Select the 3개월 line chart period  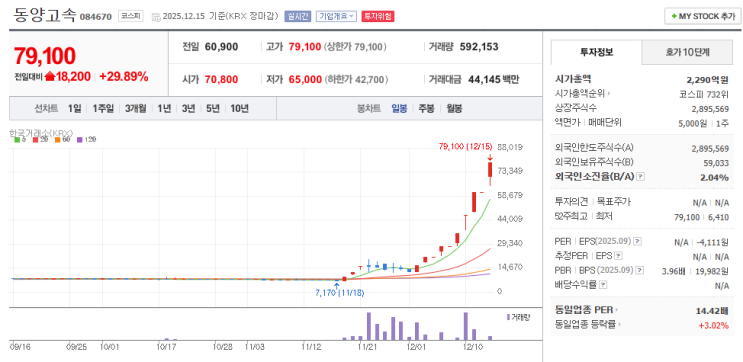coord(136,109)
